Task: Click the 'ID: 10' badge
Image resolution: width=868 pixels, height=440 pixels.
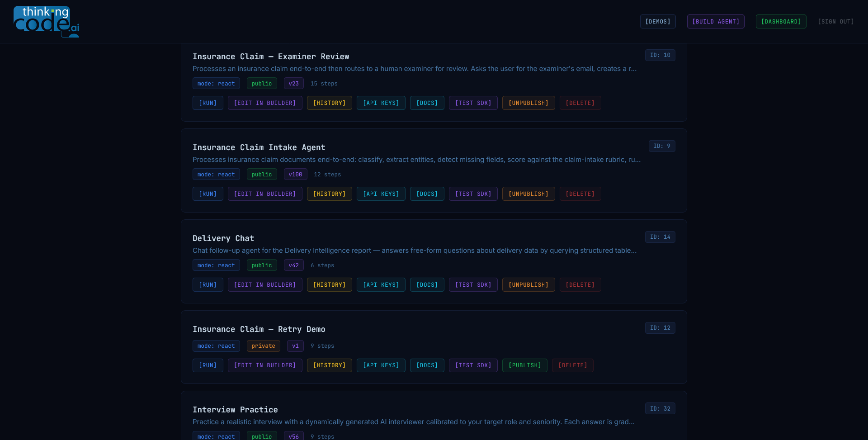Action: (660, 55)
